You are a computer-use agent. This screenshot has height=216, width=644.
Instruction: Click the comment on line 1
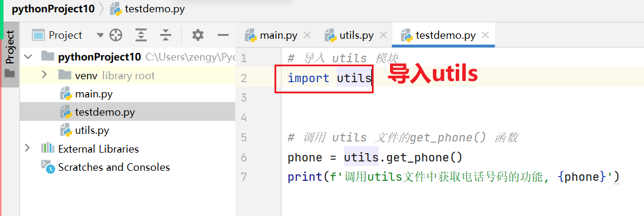[x=343, y=58]
